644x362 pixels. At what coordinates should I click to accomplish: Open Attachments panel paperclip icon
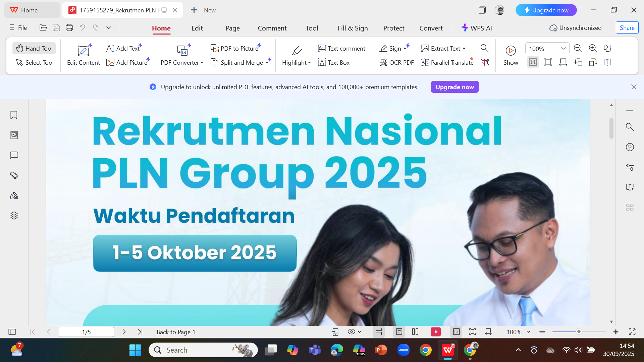point(14,175)
